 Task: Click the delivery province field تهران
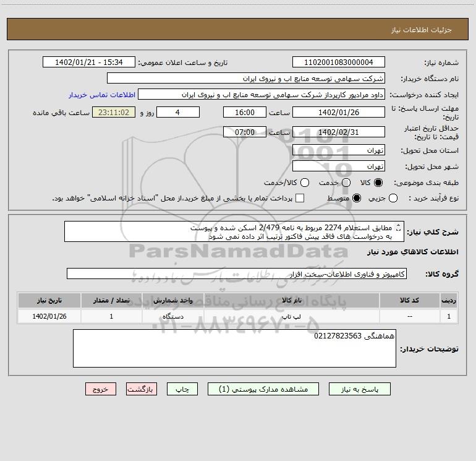coord(339,150)
